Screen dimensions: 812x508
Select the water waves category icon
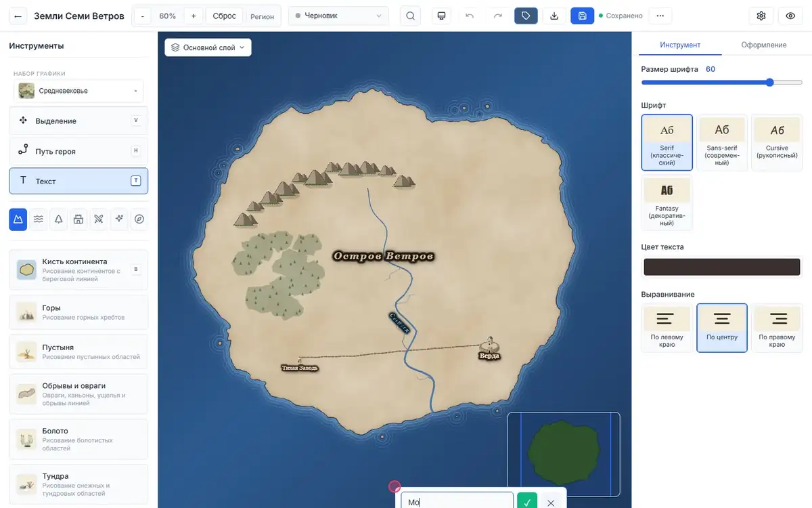point(39,219)
